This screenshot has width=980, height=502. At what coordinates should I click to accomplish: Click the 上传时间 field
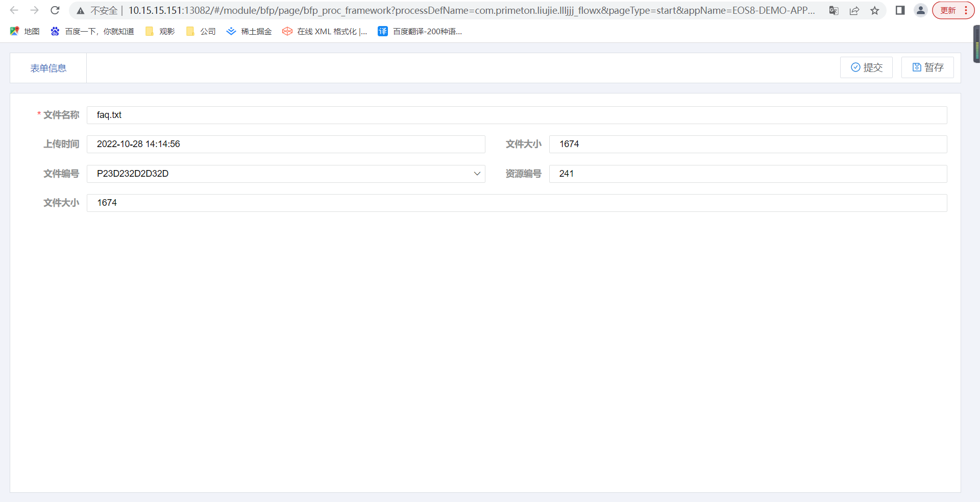[x=286, y=144]
